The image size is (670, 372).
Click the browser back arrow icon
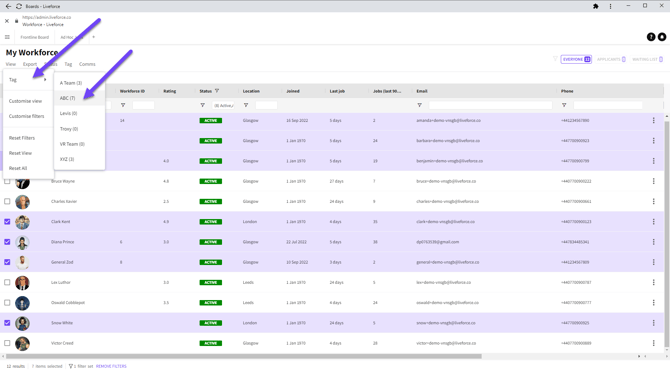(x=8, y=6)
